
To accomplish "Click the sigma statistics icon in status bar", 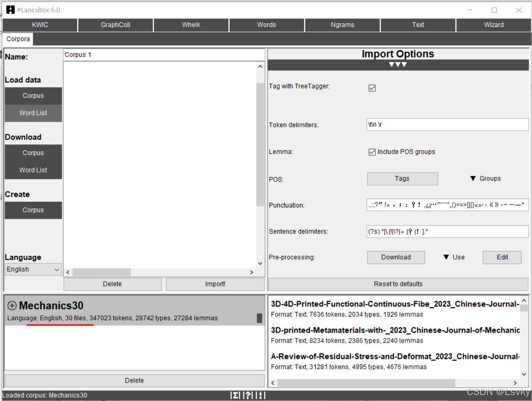I will coord(235,395).
